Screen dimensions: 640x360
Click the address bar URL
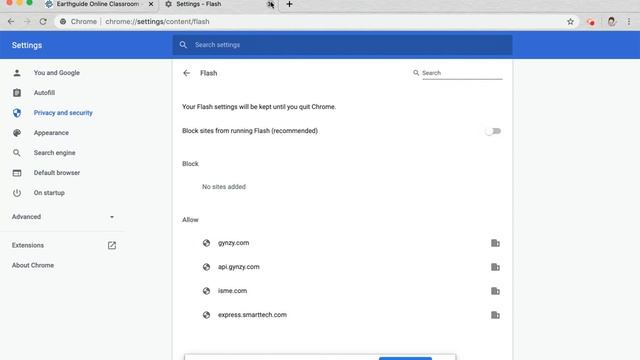coord(157,22)
